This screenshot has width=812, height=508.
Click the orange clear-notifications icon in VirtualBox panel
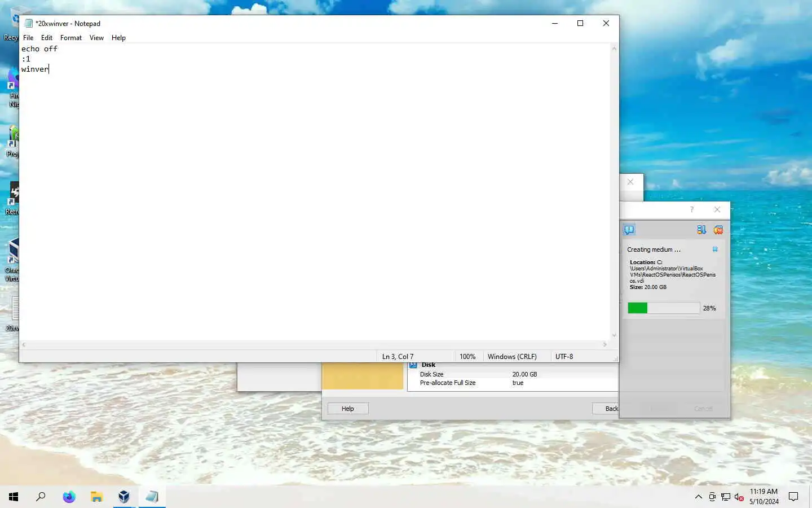point(718,230)
